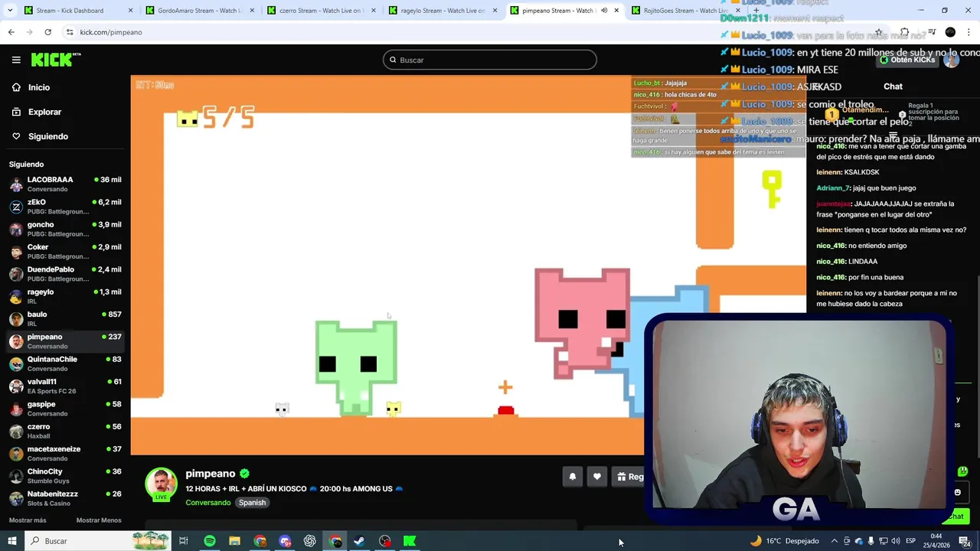
Task: Open Discord from taskbar
Action: pyautogui.click(x=285, y=541)
